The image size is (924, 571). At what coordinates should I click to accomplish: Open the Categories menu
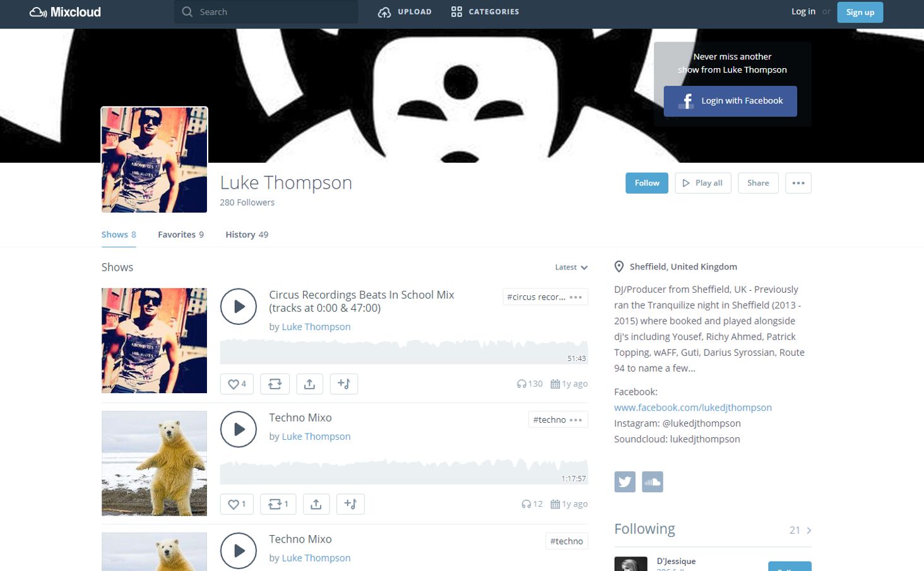click(x=485, y=12)
